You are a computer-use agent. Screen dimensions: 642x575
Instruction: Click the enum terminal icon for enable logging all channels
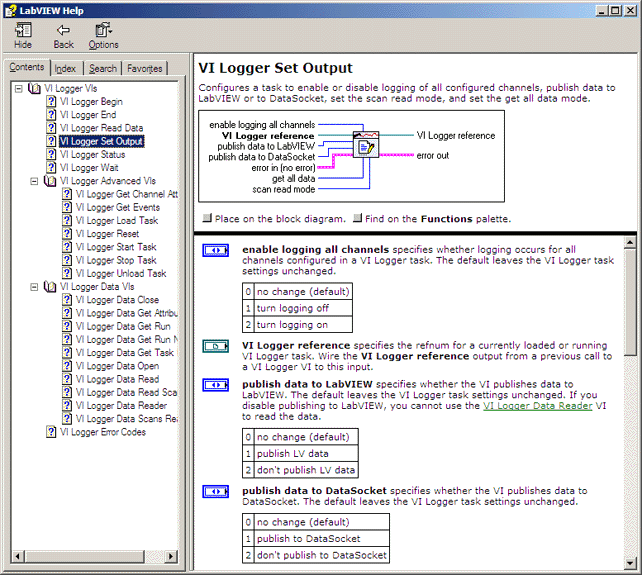pos(216,250)
